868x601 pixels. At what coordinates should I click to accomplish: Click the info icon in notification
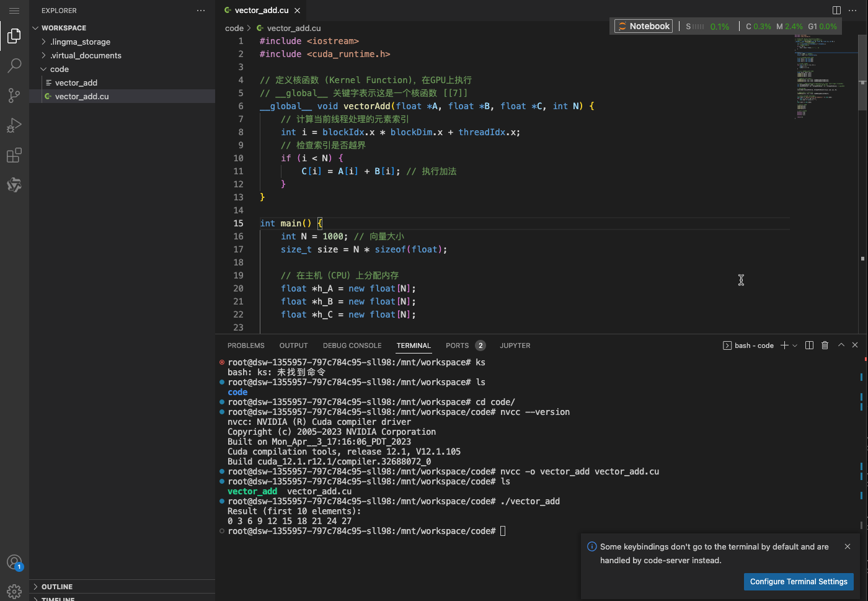pos(591,546)
